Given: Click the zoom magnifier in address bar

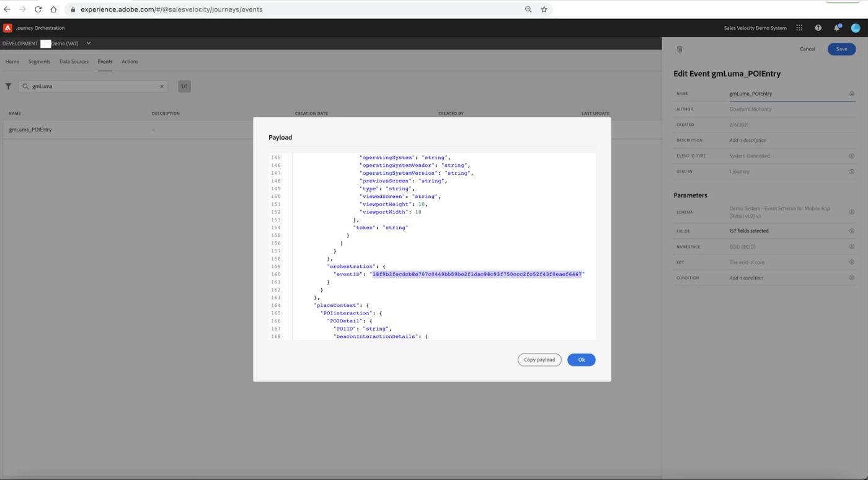Looking at the screenshot, I should coord(528,9).
